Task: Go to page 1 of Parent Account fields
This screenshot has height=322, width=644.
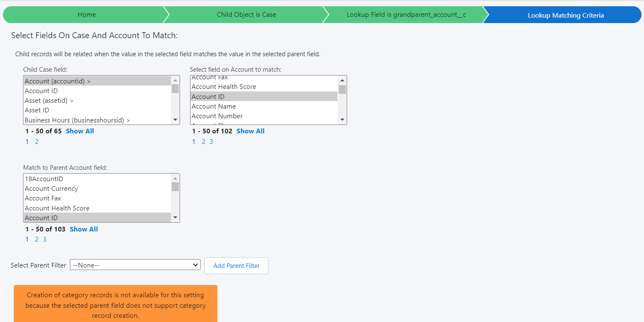Action: pos(27,239)
